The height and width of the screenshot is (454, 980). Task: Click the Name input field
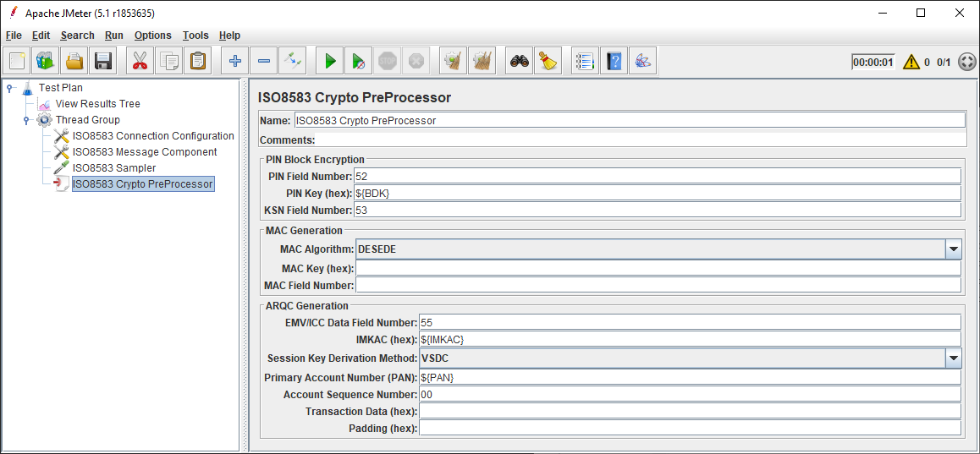(x=630, y=121)
